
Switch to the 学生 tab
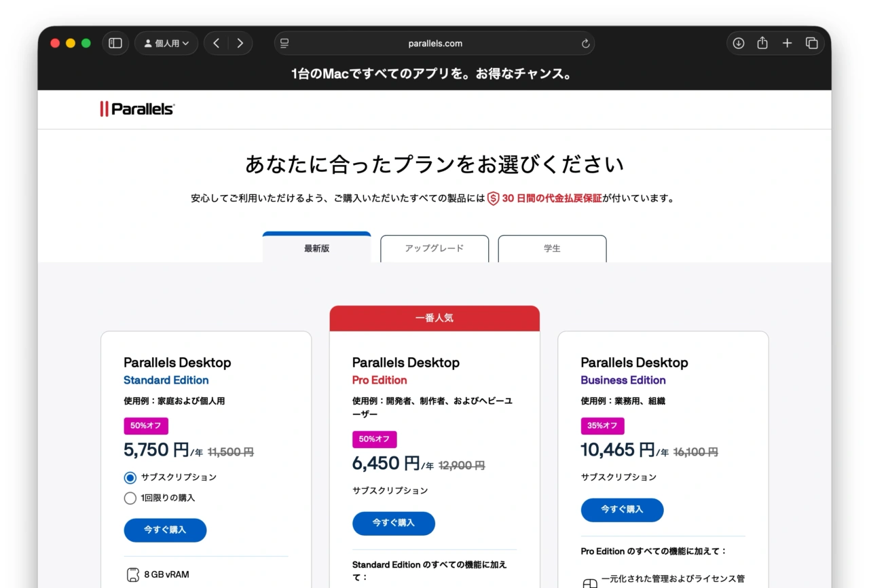point(552,249)
